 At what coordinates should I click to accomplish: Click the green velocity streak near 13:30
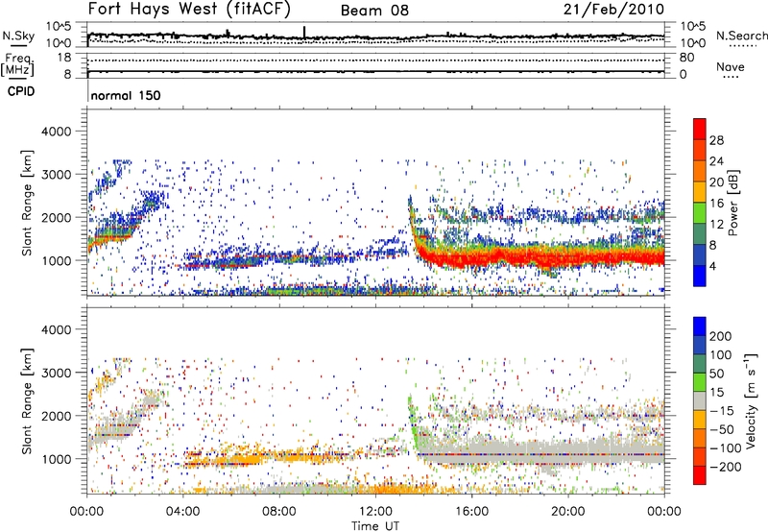pyautogui.click(x=413, y=422)
